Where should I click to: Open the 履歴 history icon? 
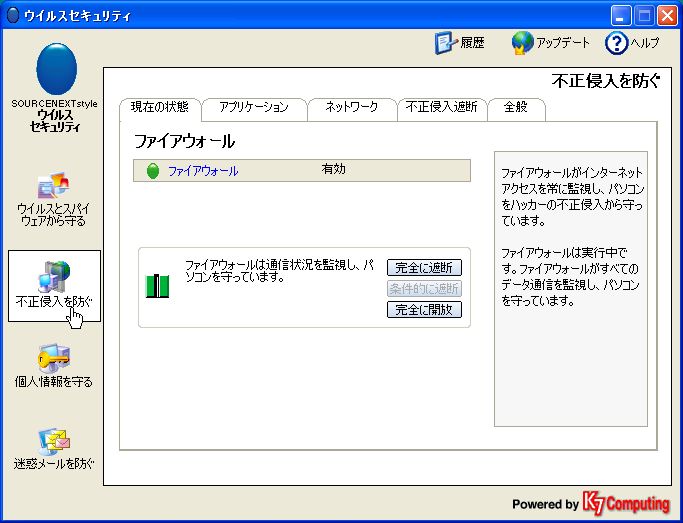[x=446, y=43]
